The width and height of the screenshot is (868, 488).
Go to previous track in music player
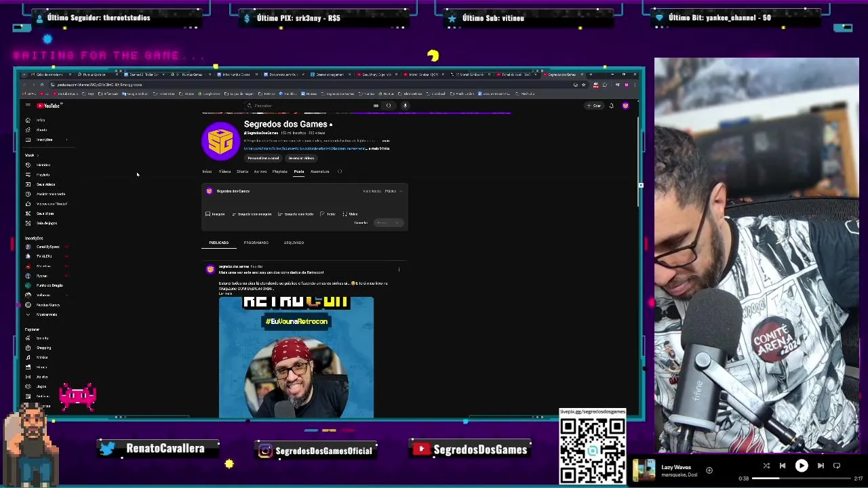tap(783, 466)
